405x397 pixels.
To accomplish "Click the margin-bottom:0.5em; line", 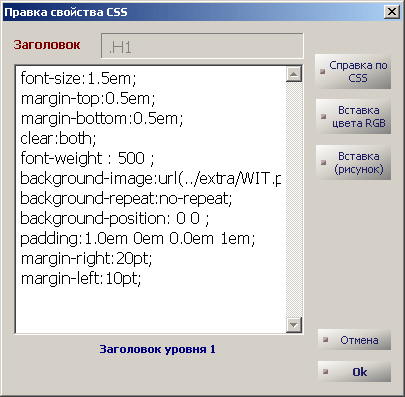I will (102, 118).
